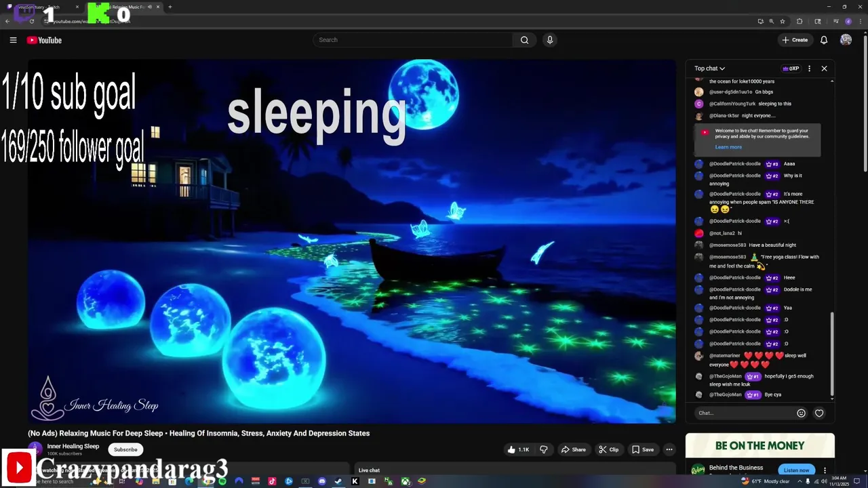Open the Windows notification center
This screenshot has width=868, height=488.
click(x=856, y=481)
